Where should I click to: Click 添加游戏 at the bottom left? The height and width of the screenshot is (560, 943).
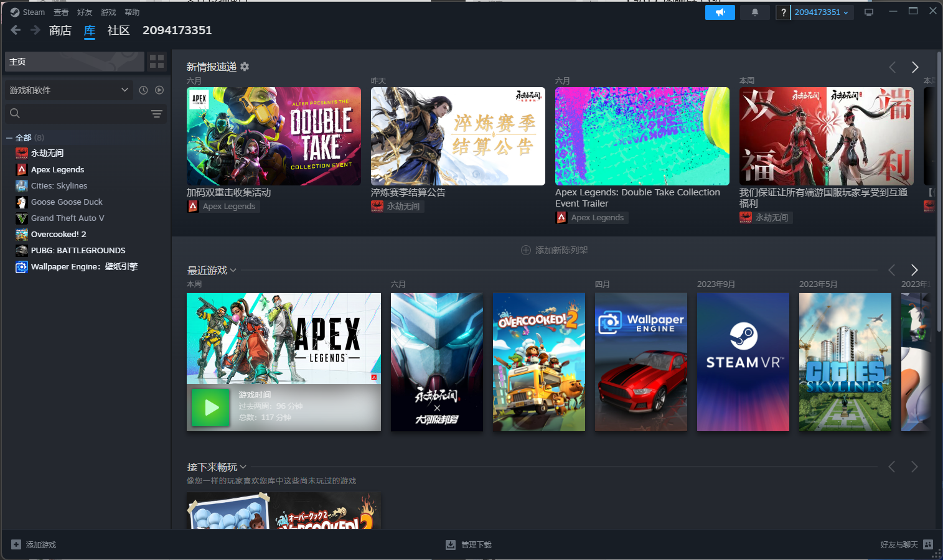pyautogui.click(x=34, y=544)
